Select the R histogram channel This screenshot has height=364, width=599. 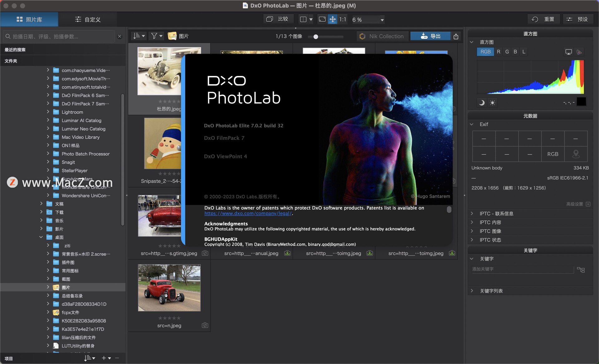[499, 52]
